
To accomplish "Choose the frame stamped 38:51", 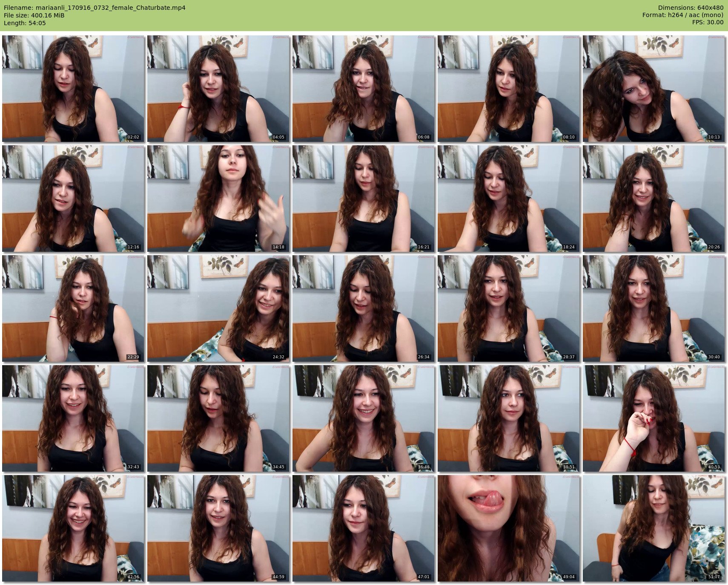I will point(509,418).
